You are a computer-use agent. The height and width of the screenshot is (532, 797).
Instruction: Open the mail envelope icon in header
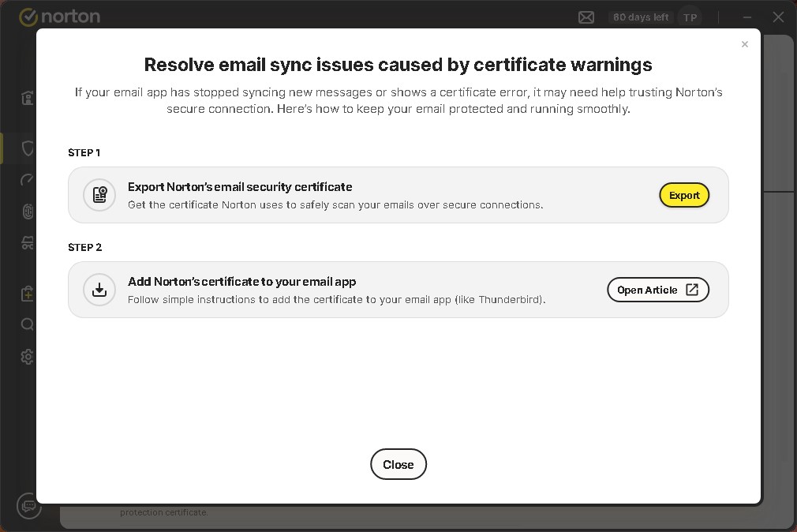pyautogui.click(x=586, y=17)
